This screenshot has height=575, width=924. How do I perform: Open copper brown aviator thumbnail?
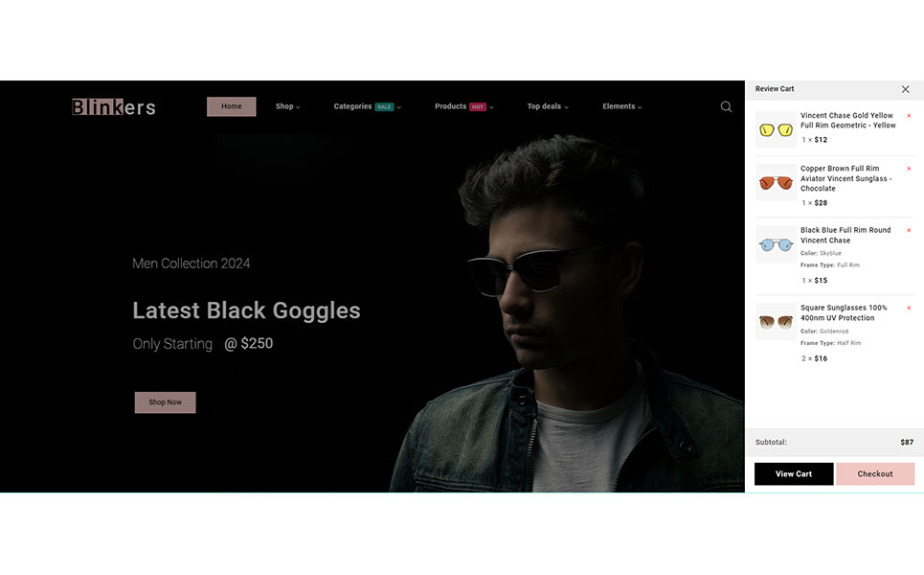pyautogui.click(x=776, y=182)
